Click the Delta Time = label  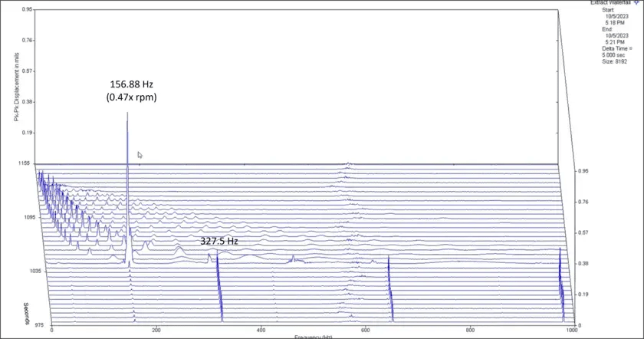click(617, 48)
